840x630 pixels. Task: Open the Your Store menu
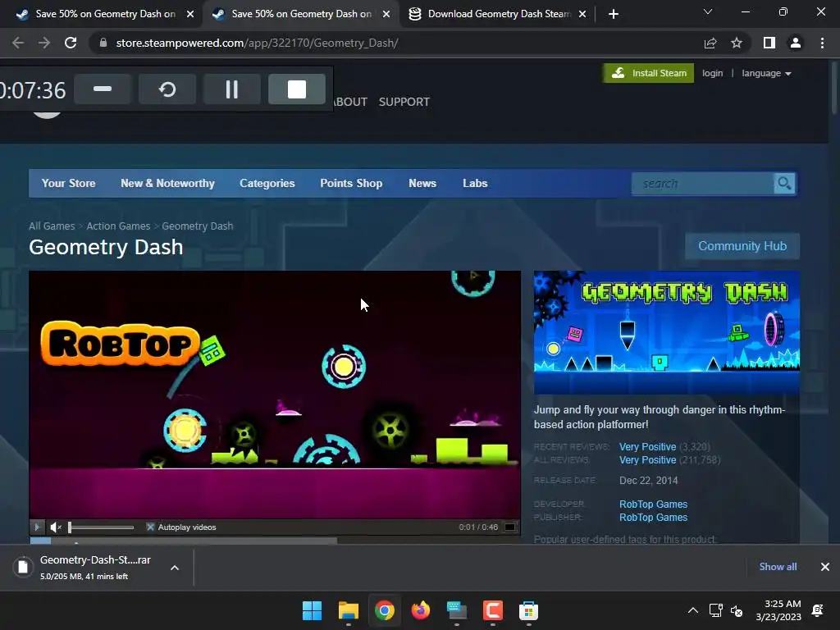coord(69,183)
